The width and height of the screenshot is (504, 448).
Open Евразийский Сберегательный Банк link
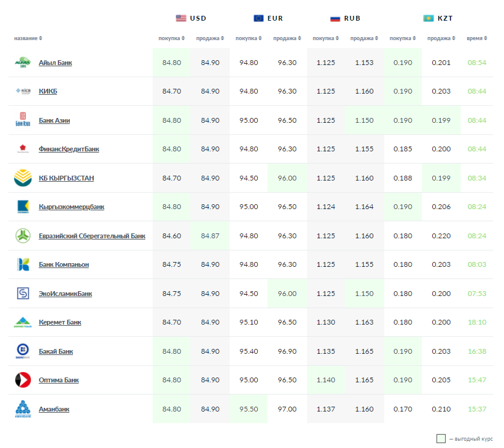92,236
